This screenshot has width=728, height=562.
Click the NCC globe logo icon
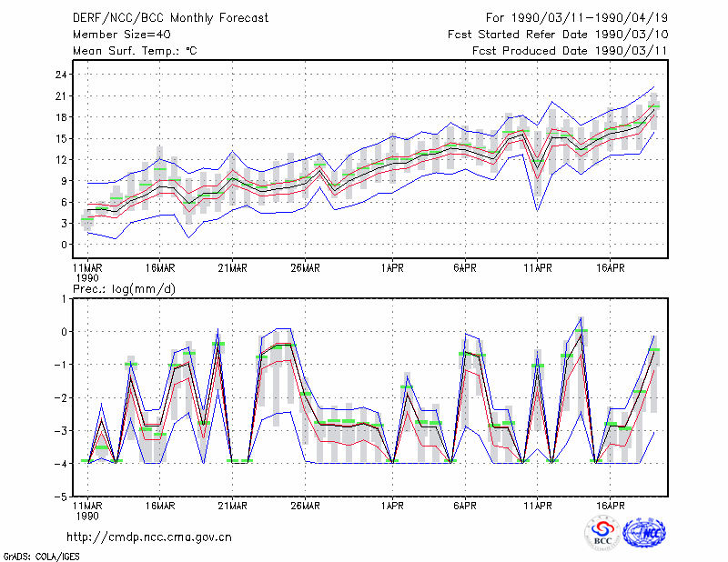644,533
